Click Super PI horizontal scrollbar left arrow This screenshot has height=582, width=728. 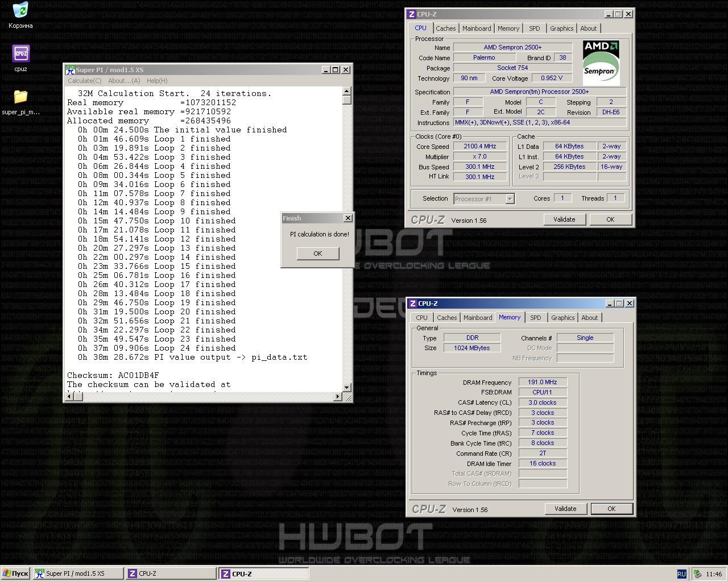(x=69, y=396)
